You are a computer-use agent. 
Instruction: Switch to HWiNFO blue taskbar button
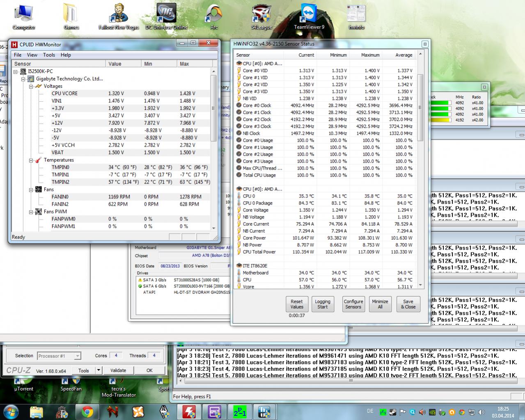(265, 411)
